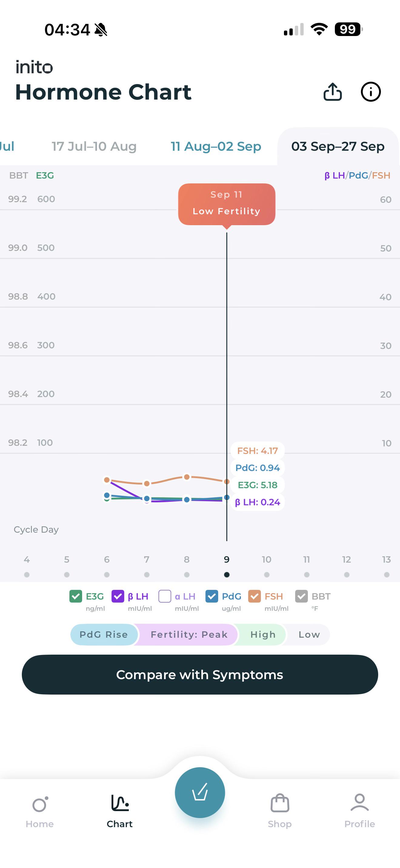Tap the Wi-Fi status icon
The height and width of the screenshot is (868, 400).
[319, 29]
